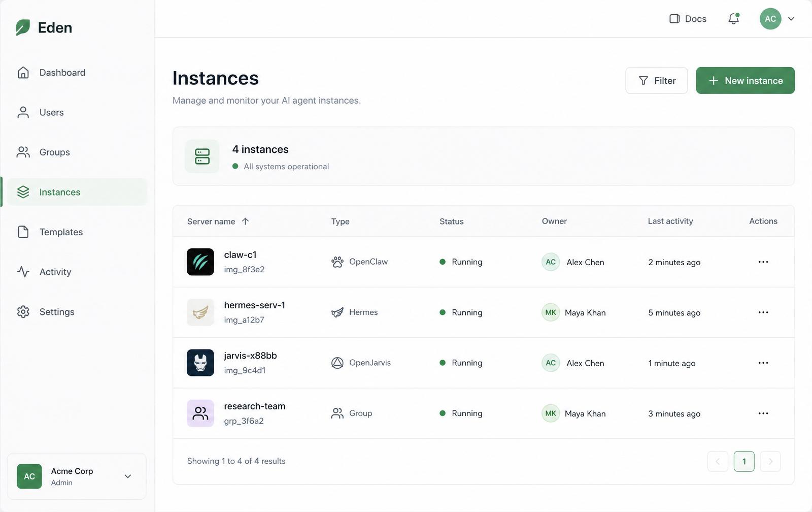
Task: Open the Groups section
Action: (x=76, y=152)
